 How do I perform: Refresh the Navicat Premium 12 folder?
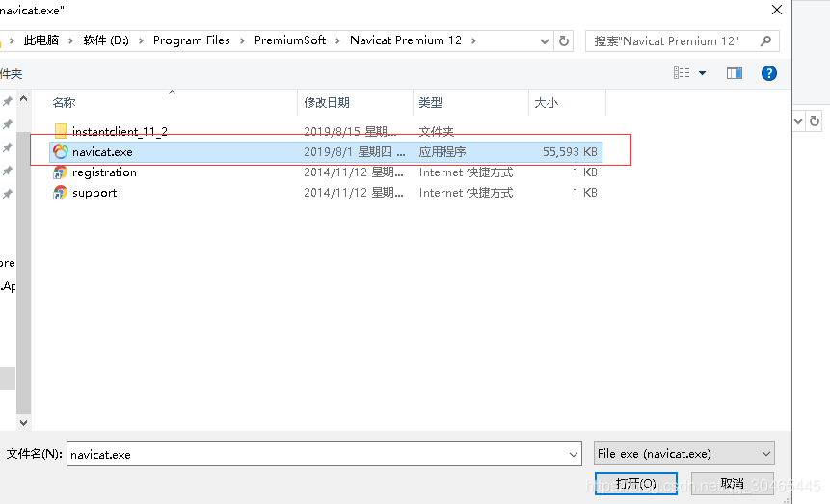pyautogui.click(x=564, y=40)
